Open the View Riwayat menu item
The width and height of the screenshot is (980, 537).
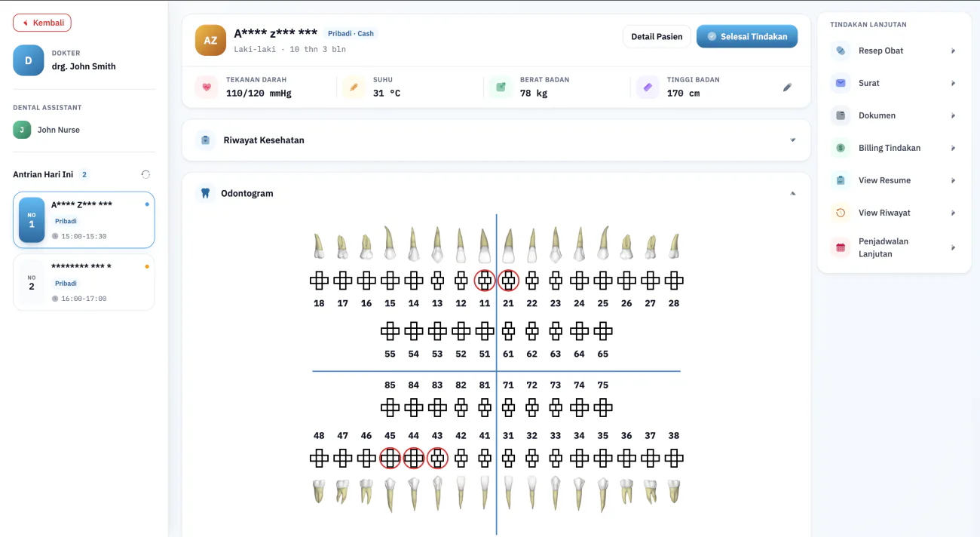894,213
